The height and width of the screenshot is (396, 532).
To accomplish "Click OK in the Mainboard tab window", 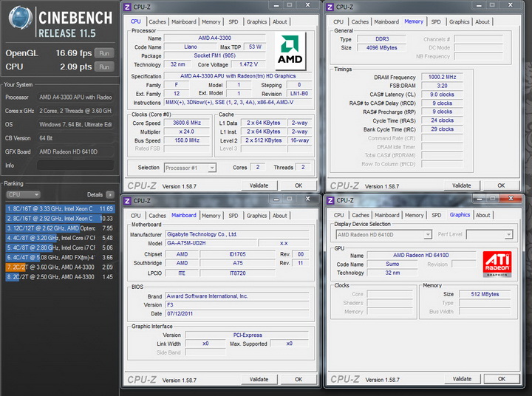I will click(x=299, y=379).
